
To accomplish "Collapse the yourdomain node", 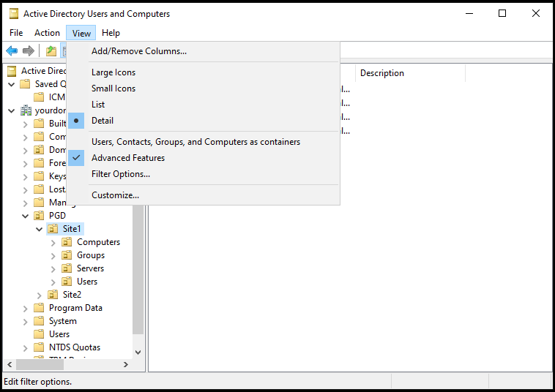I will [12, 111].
